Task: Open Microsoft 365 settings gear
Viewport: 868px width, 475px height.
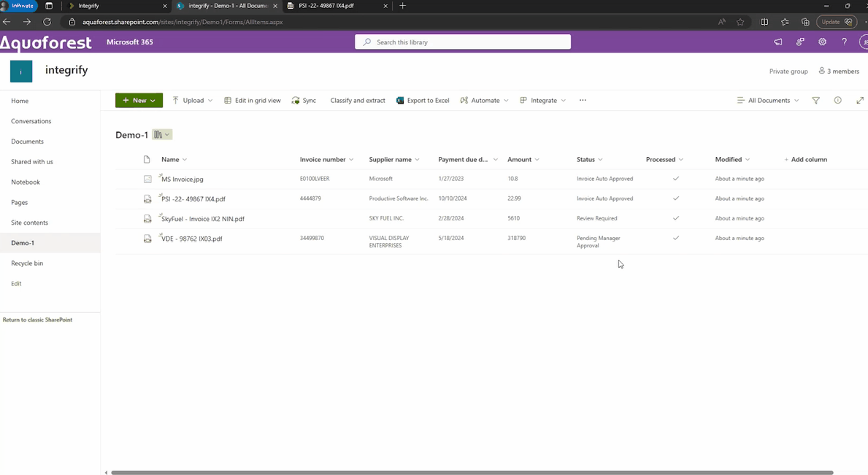Action: click(x=822, y=42)
